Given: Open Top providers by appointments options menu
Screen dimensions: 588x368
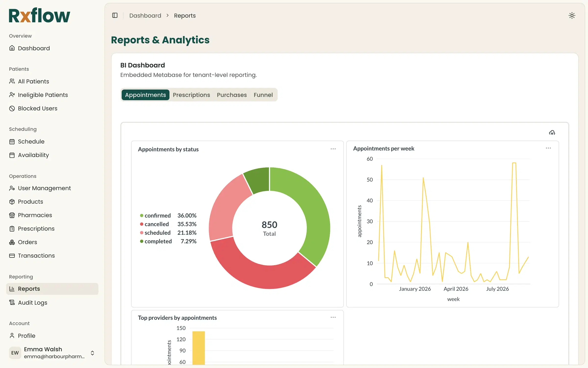Looking at the screenshot, I should point(333,317).
